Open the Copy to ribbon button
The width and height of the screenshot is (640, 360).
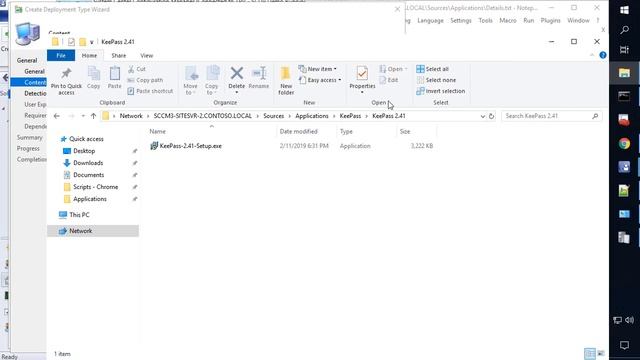211,80
